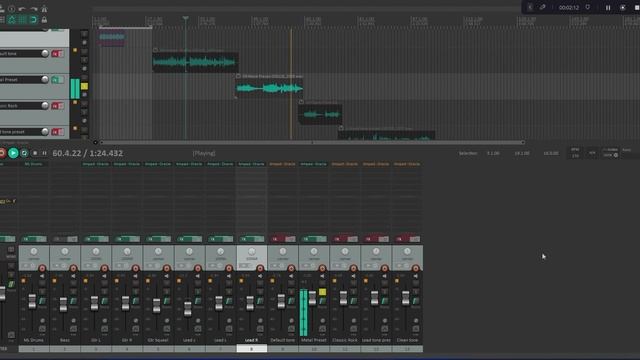Viewport: 640px width, 360px height.
Task: Open green FX button on MS Drums strip
Action: point(42,301)
